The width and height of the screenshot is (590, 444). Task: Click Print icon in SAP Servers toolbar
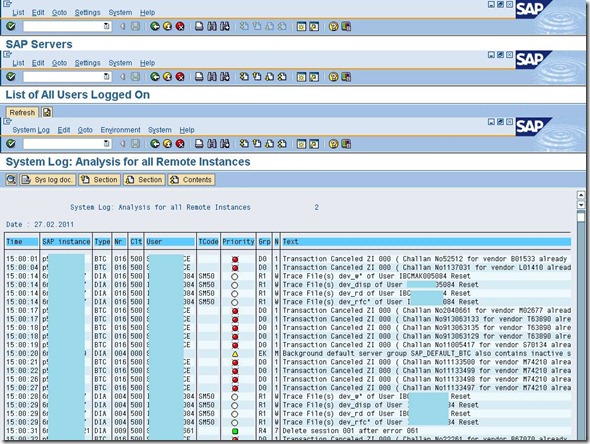coord(199,26)
